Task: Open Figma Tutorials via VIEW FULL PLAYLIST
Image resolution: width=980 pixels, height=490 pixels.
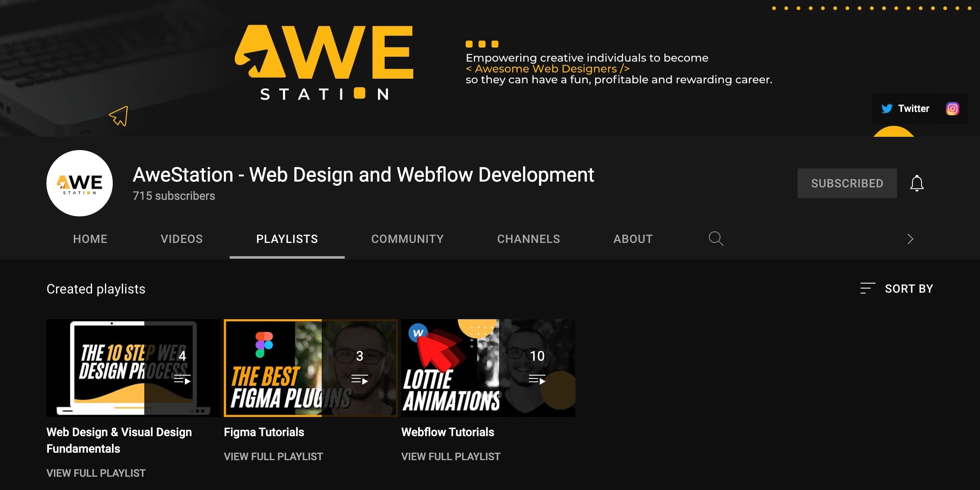Action: point(273,456)
